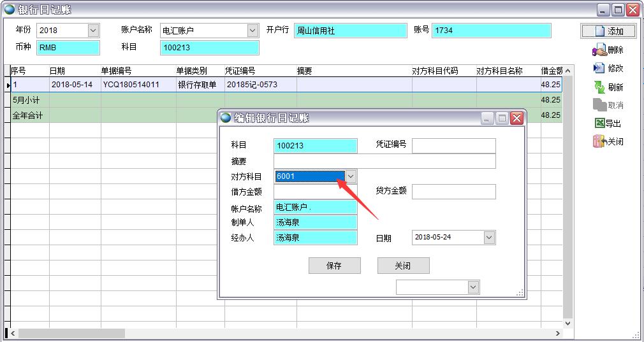Open the 日期 2018-05-24 date picker
The height and width of the screenshot is (342, 644).
(x=489, y=238)
